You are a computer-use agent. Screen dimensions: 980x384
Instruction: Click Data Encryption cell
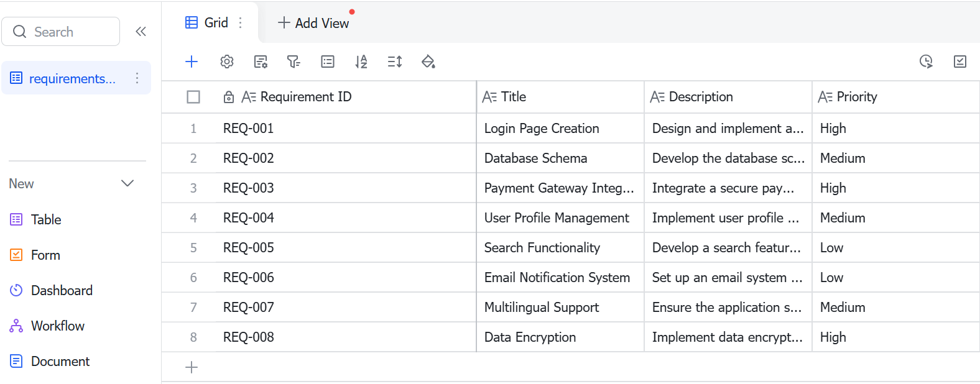[560, 337]
